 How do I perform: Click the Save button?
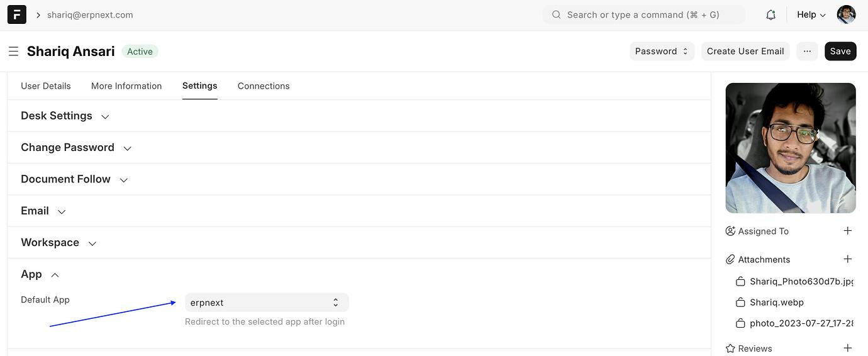(x=840, y=51)
